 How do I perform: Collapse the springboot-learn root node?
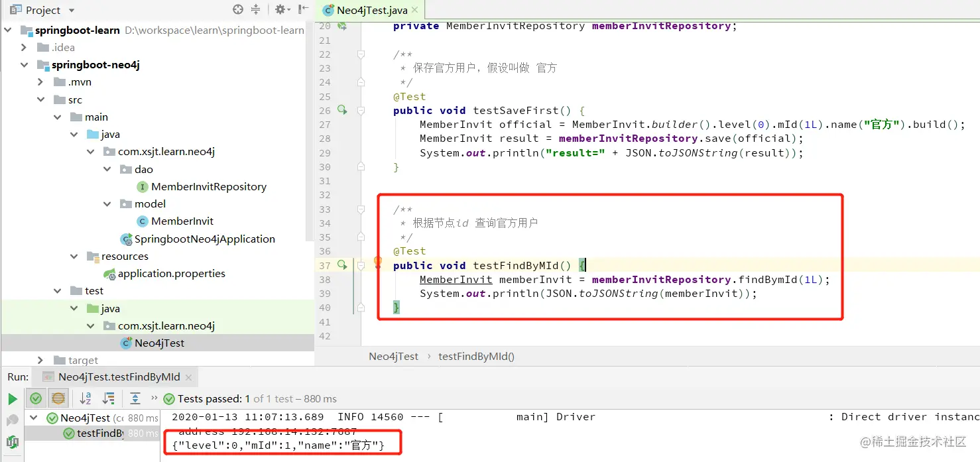coord(8,30)
